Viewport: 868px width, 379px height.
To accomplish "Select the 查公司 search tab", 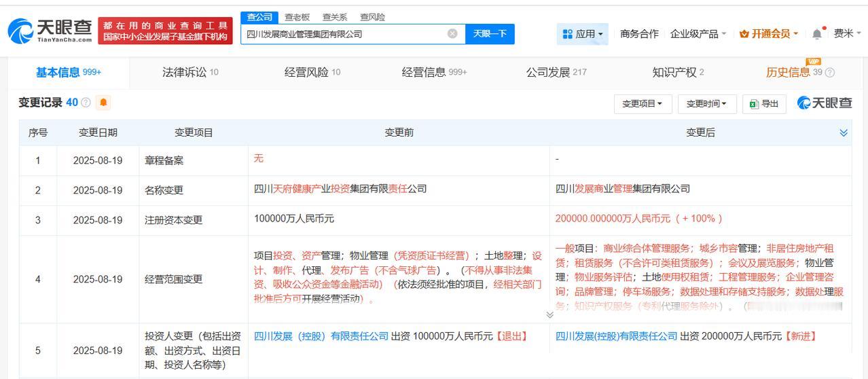I will (259, 17).
